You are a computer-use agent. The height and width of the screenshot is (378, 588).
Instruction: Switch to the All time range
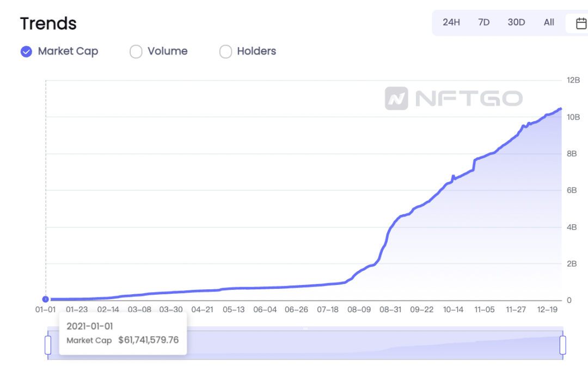549,22
